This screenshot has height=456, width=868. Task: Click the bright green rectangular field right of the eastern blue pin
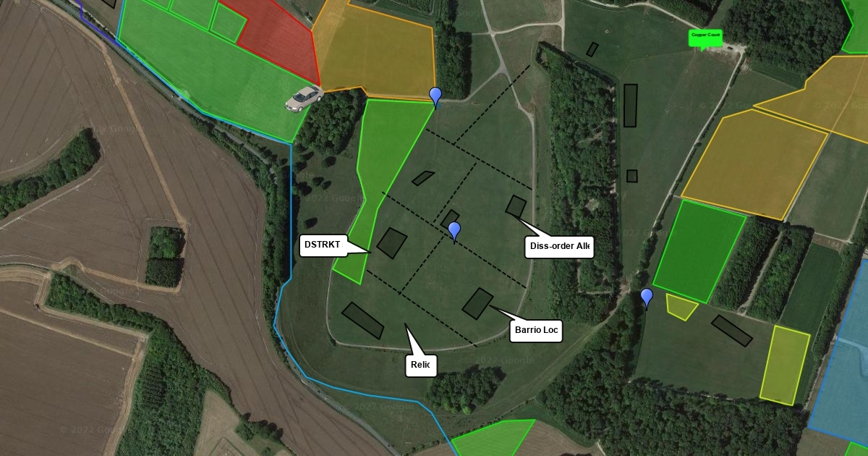click(699, 251)
